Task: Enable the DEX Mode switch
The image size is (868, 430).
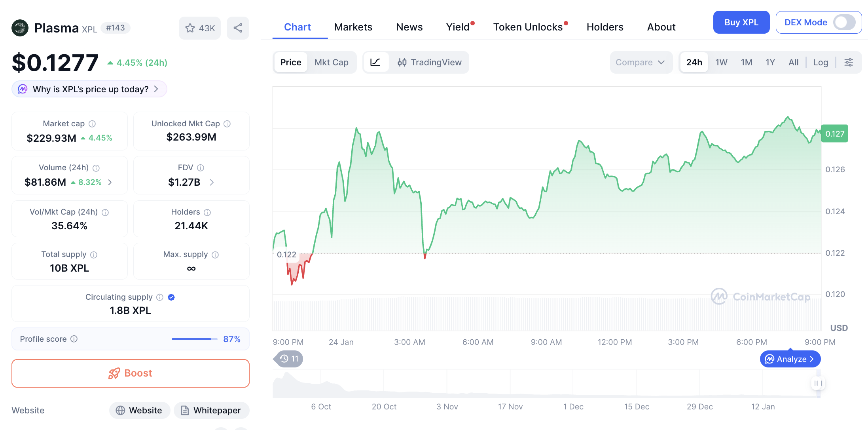Action: (844, 22)
